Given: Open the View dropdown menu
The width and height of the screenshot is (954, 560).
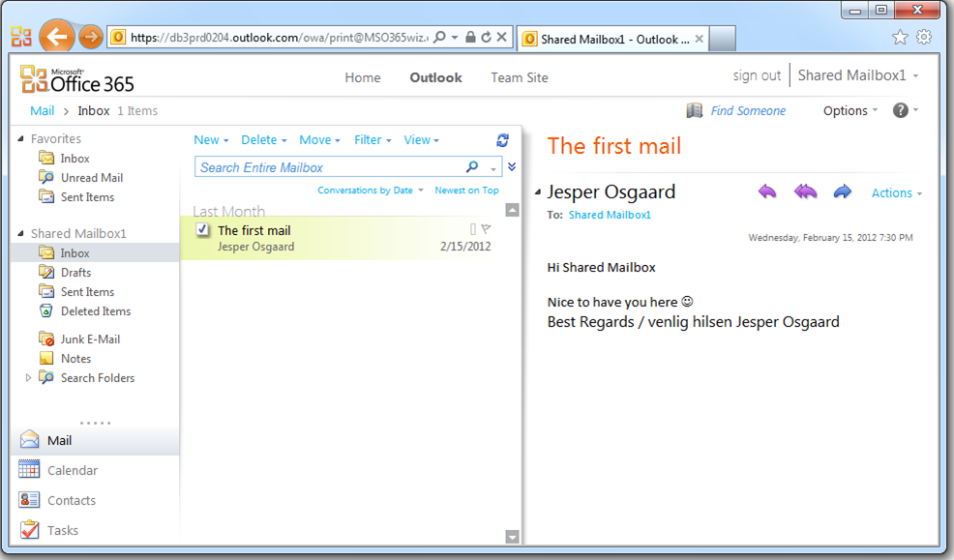Looking at the screenshot, I should 421,140.
